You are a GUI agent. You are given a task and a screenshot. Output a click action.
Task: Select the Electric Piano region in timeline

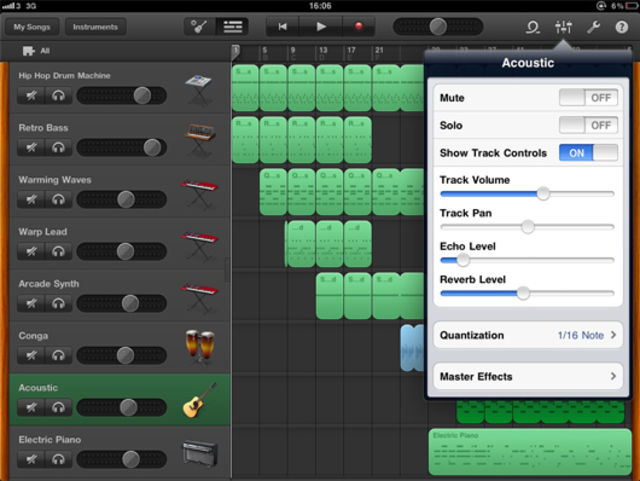(530, 452)
